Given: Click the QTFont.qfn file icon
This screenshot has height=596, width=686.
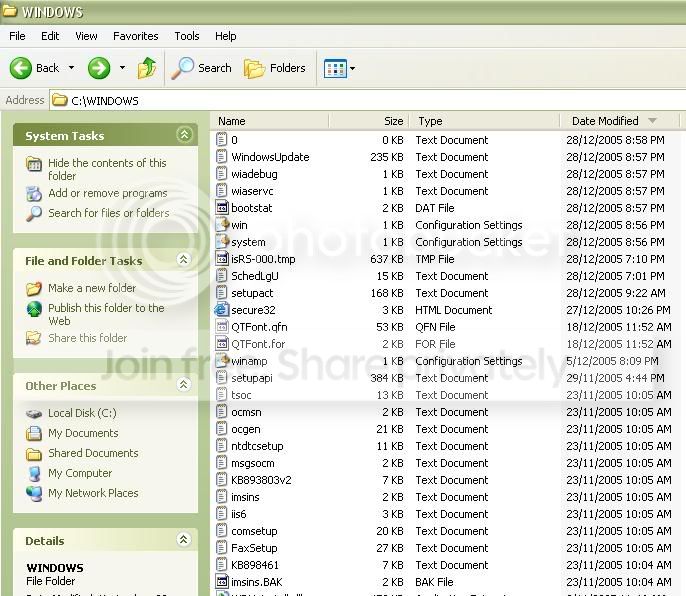Looking at the screenshot, I should (x=222, y=327).
